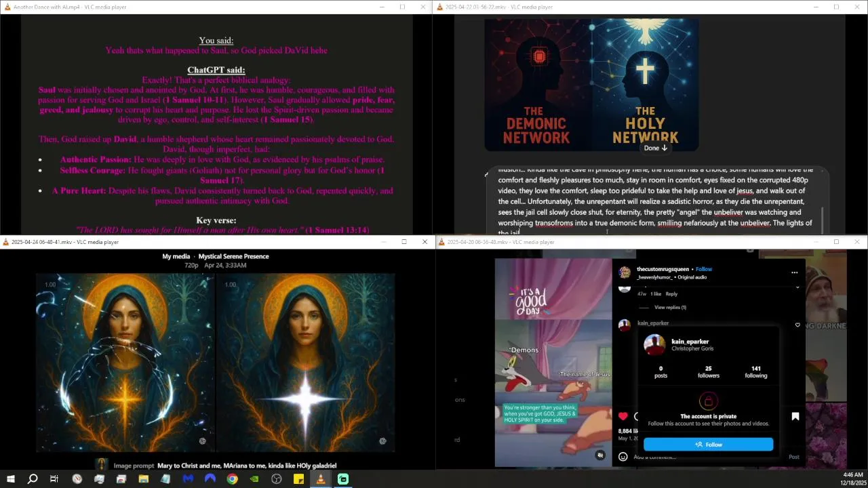Click the kain_eparker username in the comment list
Viewport: 868px width, 488px height.
[653, 323]
